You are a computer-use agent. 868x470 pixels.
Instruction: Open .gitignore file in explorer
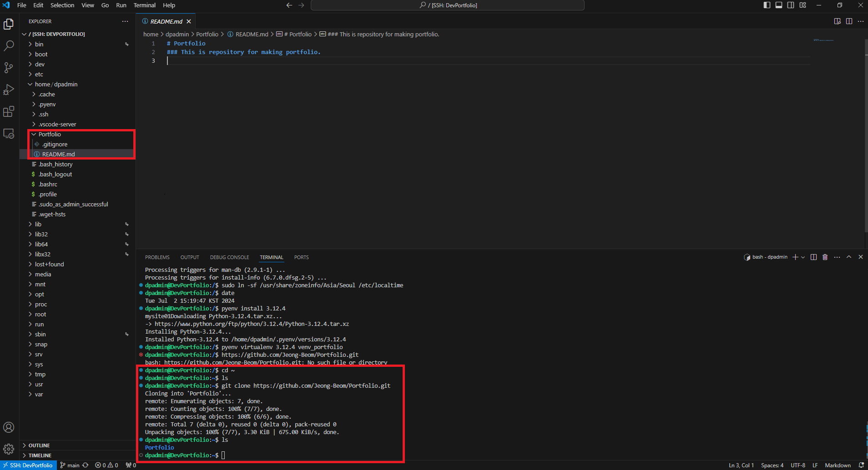[77, 144]
